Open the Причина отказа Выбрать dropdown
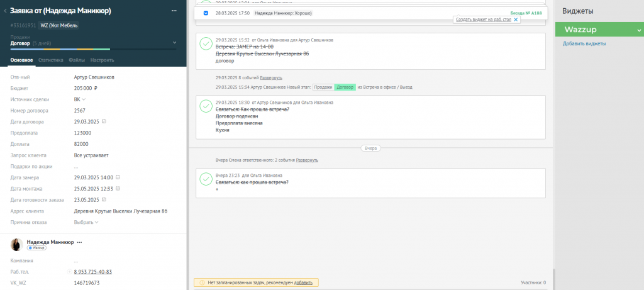Image resolution: width=644 pixels, height=290 pixels. point(86,222)
